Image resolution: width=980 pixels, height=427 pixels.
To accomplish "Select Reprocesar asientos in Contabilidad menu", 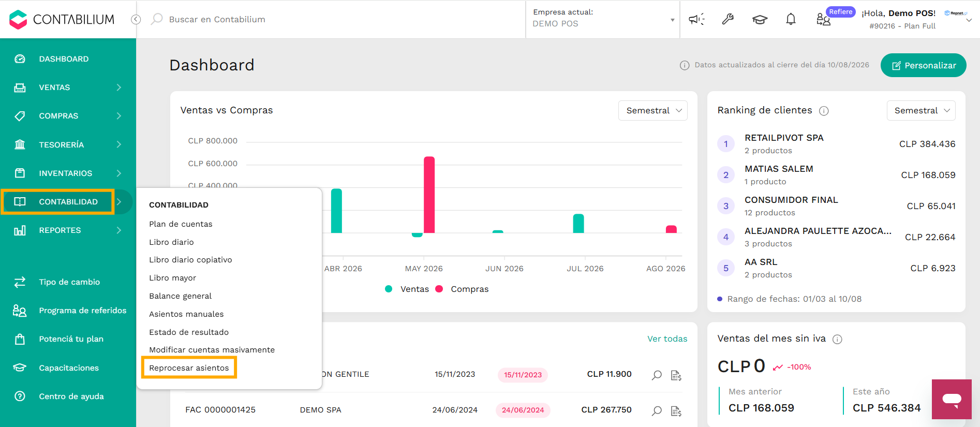I will tap(189, 367).
